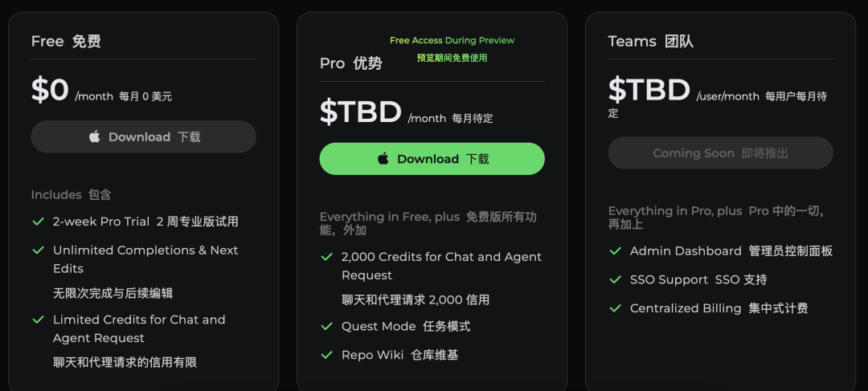
Task: Click checkmark beside 2-week Pro Trial
Action: coord(39,222)
